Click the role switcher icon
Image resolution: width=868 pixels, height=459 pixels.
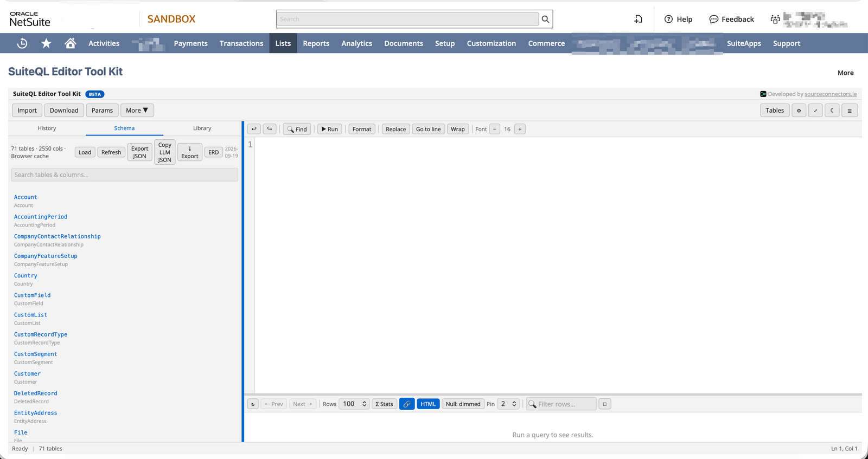click(775, 19)
